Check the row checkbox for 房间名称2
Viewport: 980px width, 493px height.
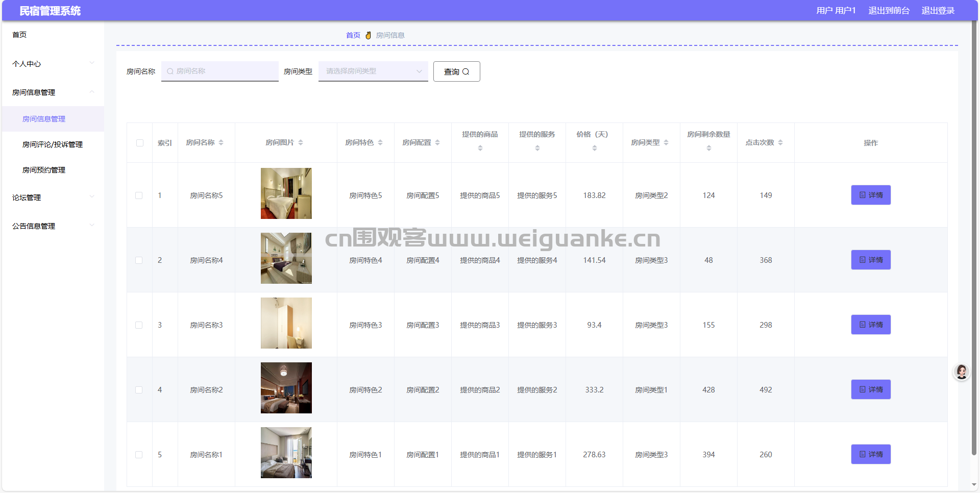(x=139, y=390)
